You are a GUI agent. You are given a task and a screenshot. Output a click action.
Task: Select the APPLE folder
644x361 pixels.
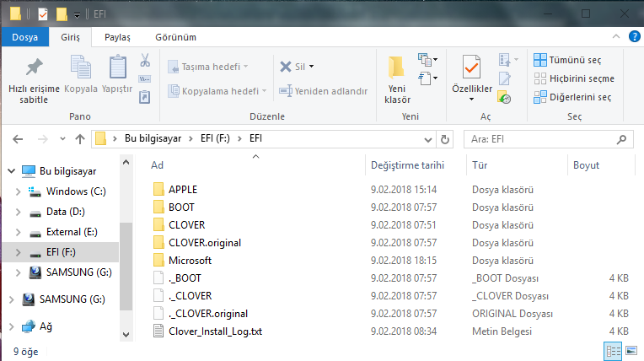click(183, 190)
